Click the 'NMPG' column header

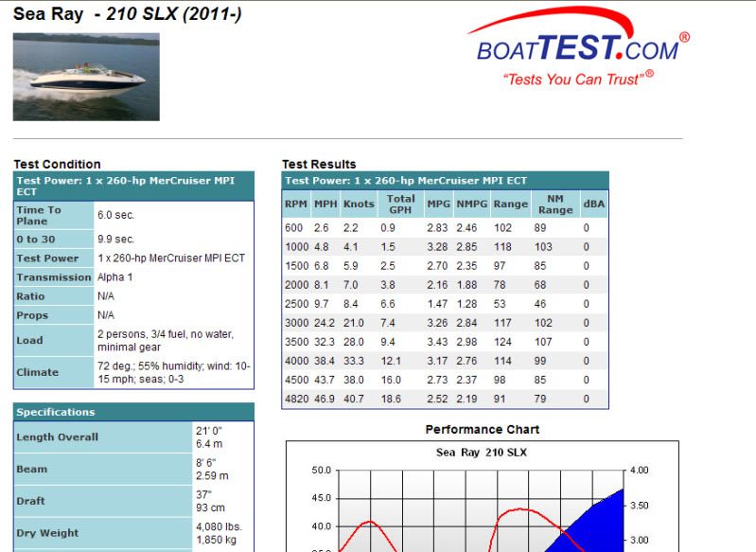click(x=472, y=205)
